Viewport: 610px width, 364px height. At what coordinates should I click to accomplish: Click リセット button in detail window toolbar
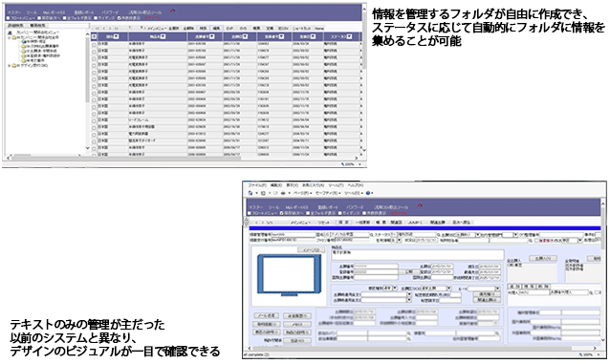tap(324, 223)
